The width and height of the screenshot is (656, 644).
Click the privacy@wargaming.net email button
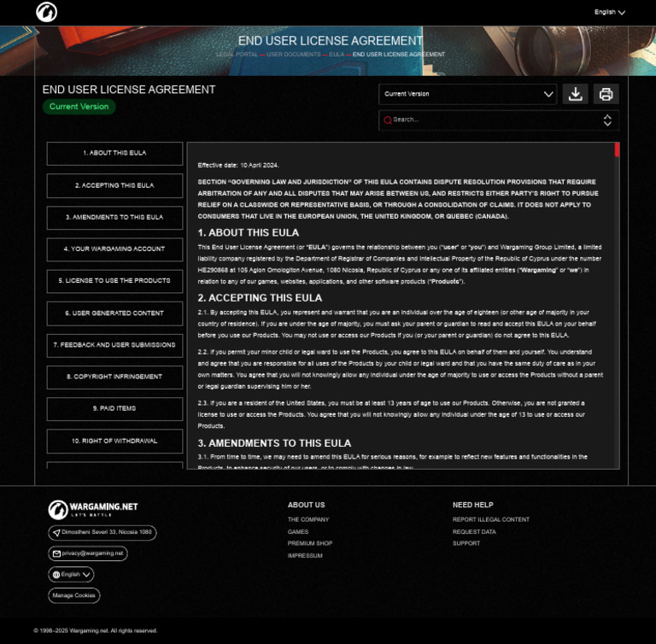(88, 553)
